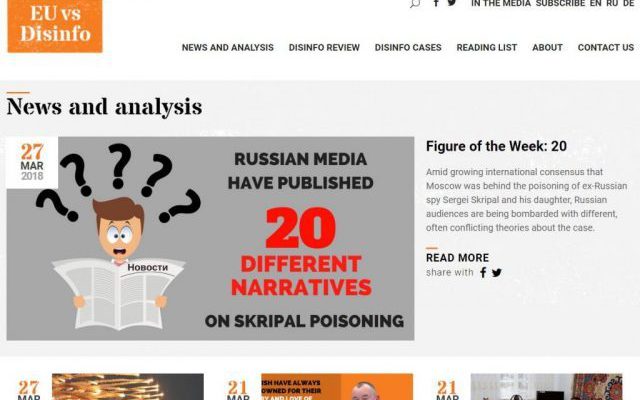This screenshot has height=400, width=640.
Task: Switch site language to DE
Action: tap(628, 3)
